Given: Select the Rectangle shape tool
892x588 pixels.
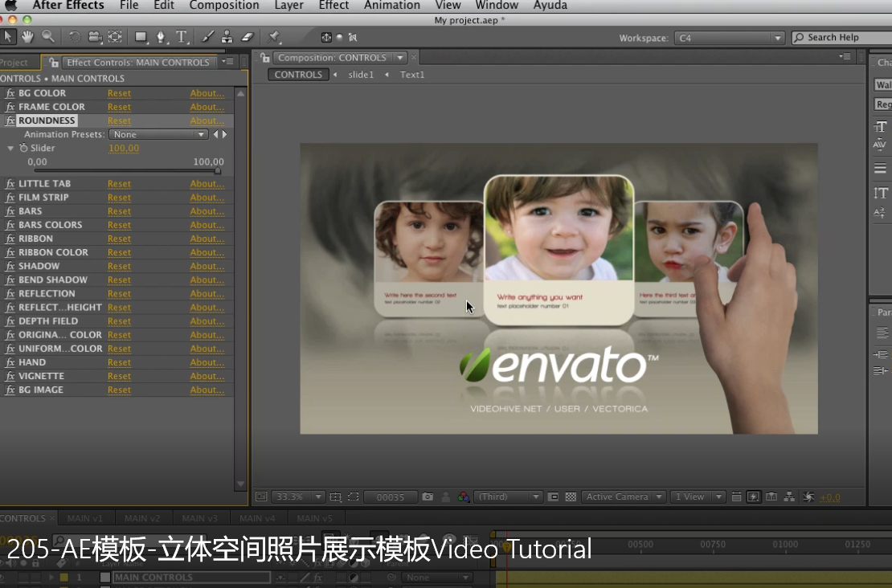Looking at the screenshot, I should tap(141, 38).
